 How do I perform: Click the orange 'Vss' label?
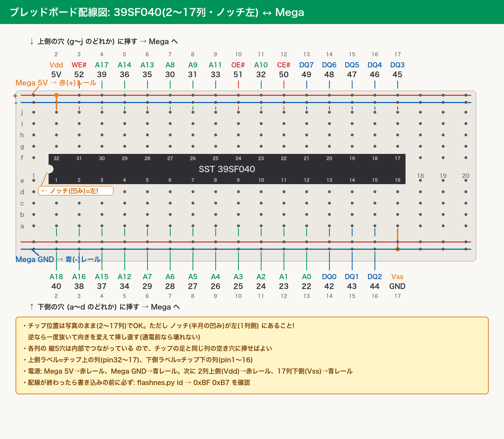pos(397,277)
